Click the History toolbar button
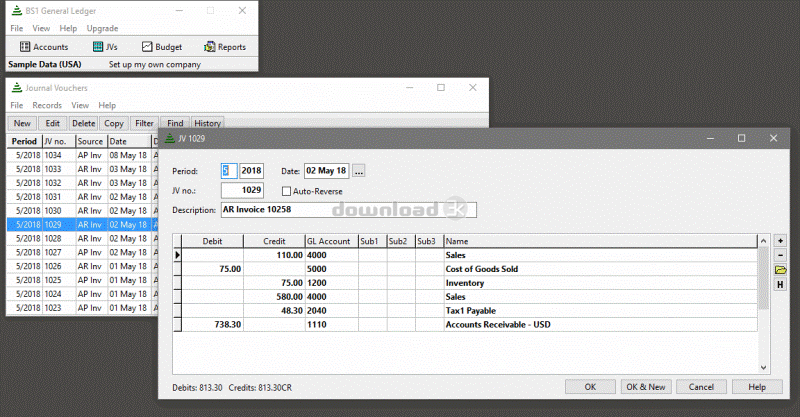This screenshot has width=800, height=417. pos(207,123)
